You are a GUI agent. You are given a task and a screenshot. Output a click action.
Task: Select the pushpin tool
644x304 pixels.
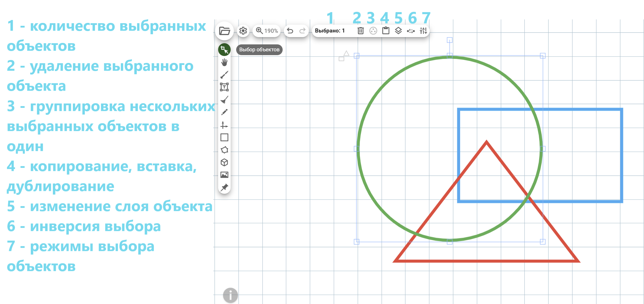[x=224, y=187]
